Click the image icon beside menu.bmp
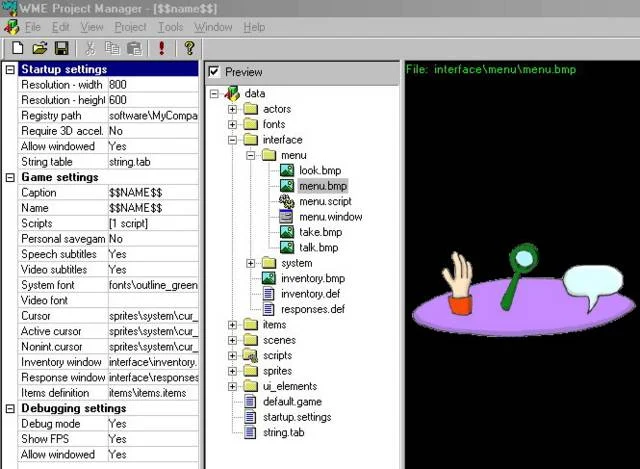 (287, 186)
